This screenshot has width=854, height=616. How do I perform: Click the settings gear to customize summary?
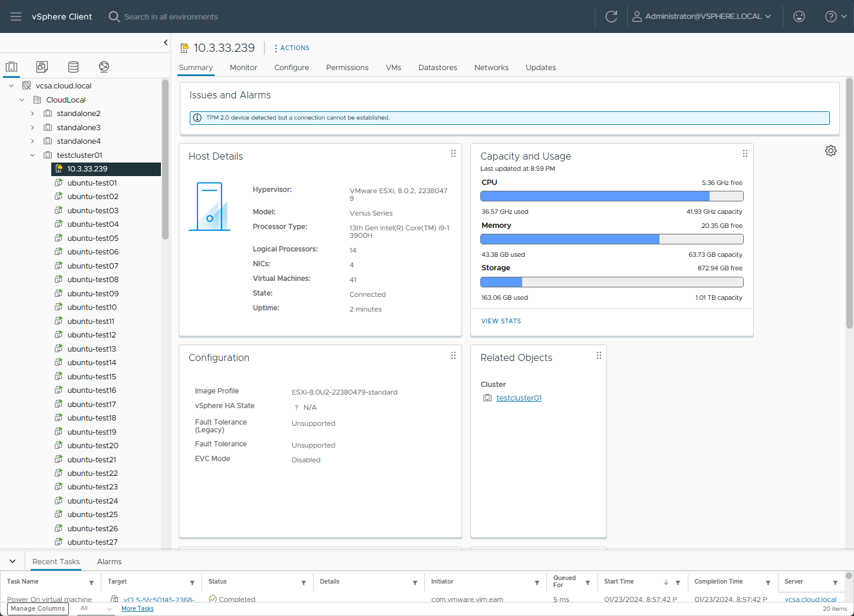coord(830,151)
